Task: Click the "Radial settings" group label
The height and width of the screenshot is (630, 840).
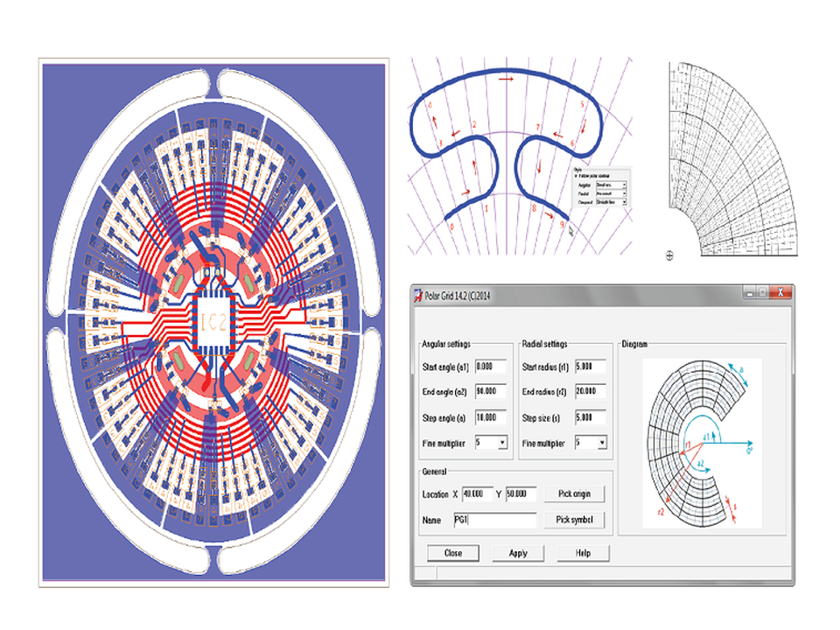Action: (545, 344)
